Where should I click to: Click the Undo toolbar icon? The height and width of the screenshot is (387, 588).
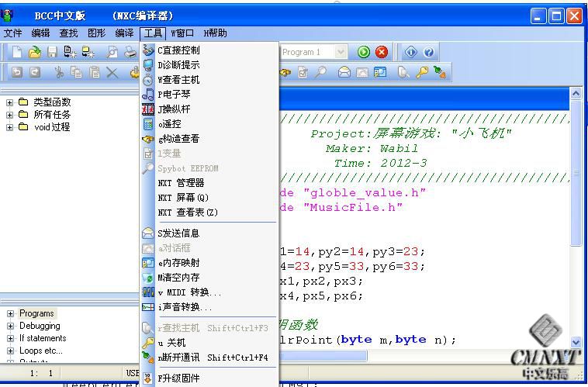click(x=17, y=71)
